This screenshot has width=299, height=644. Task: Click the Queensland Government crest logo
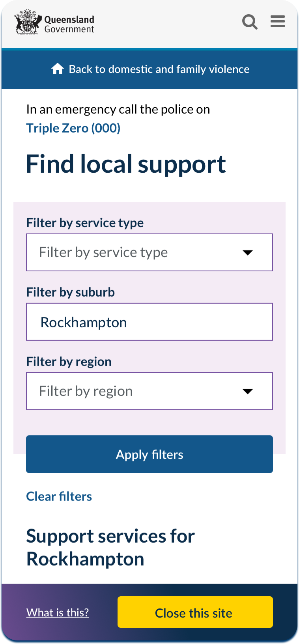point(28,22)
